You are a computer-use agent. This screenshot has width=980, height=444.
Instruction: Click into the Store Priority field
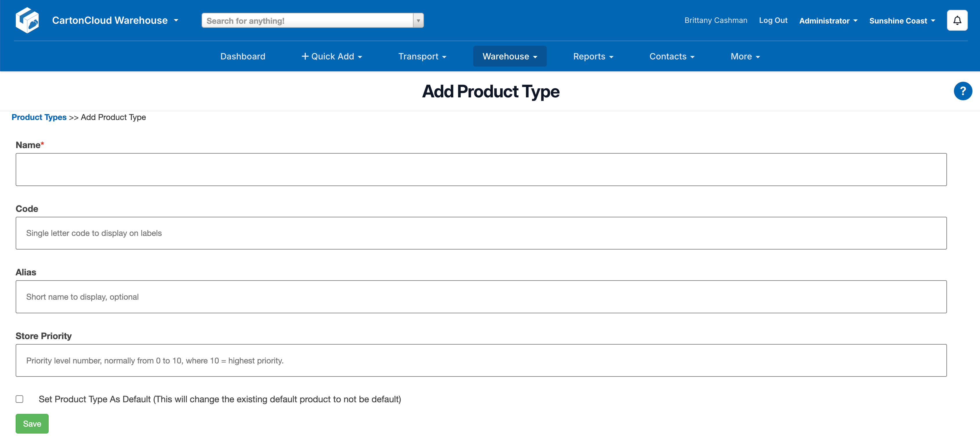click(481, 360)
